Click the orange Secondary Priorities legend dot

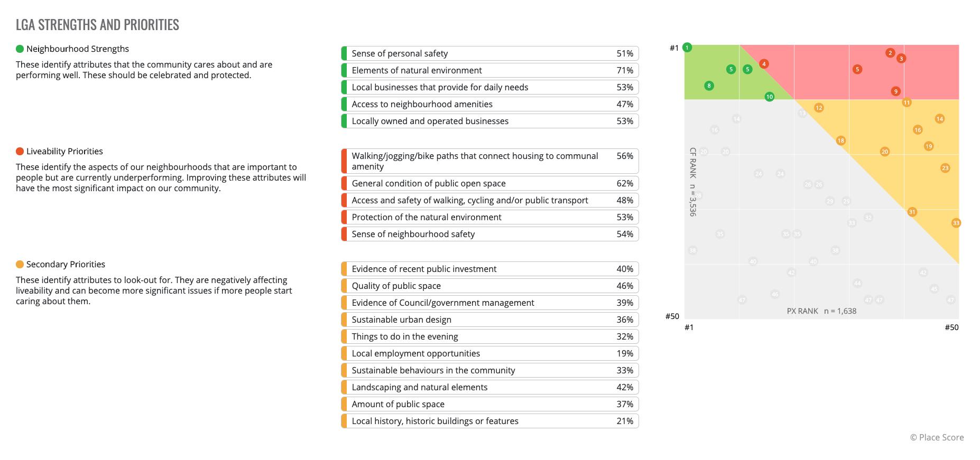20,265
